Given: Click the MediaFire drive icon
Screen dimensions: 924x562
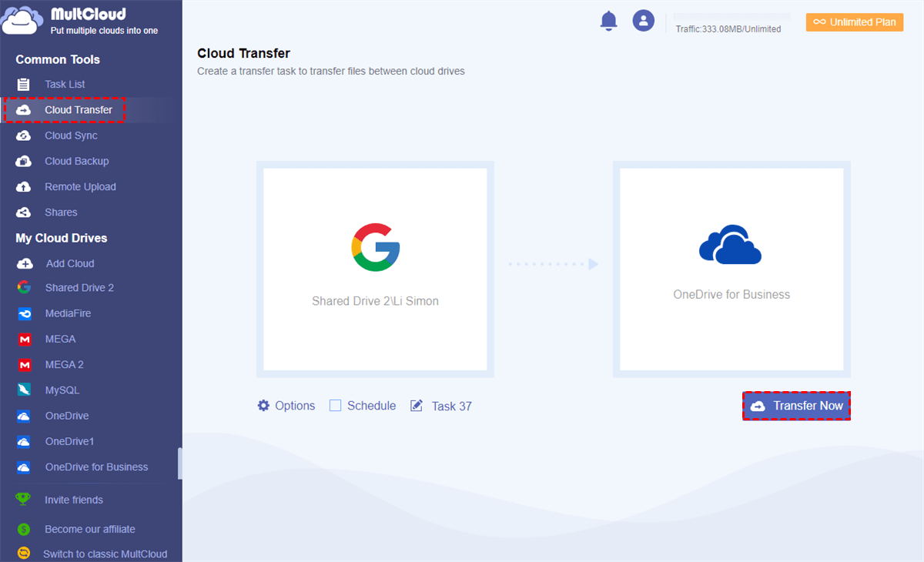Looking at the screenshot, I should coord(24,313).
